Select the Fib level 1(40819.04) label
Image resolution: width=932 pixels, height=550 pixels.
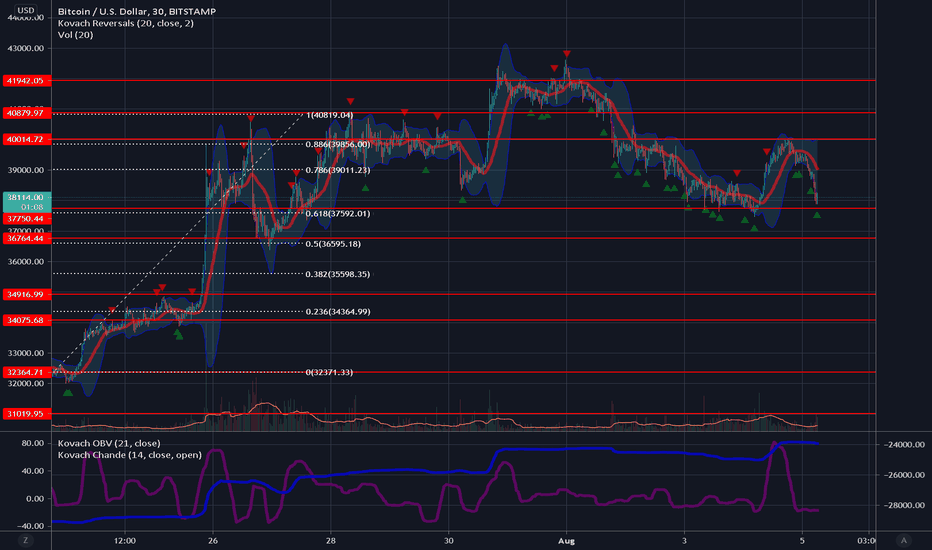point(329,115)
